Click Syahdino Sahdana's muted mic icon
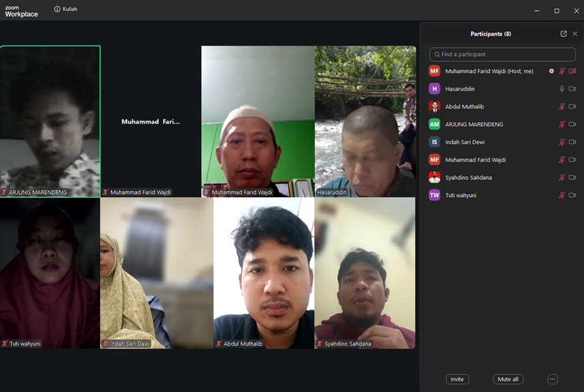584x392 pixels. (x=562, y=177)
